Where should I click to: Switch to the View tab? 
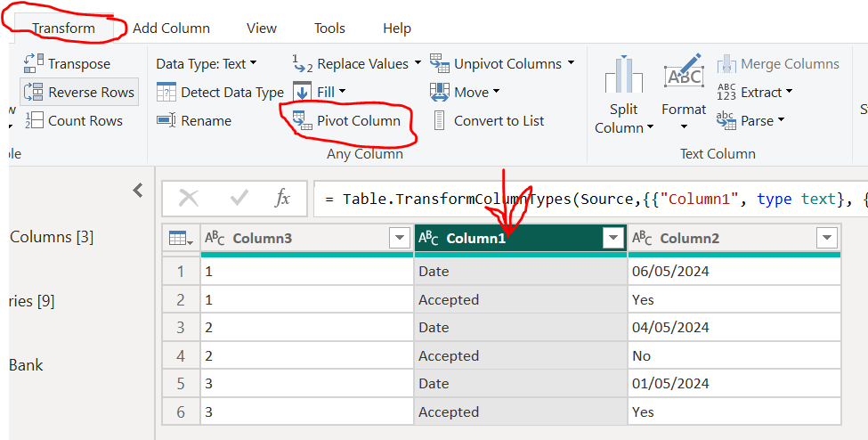262,29
